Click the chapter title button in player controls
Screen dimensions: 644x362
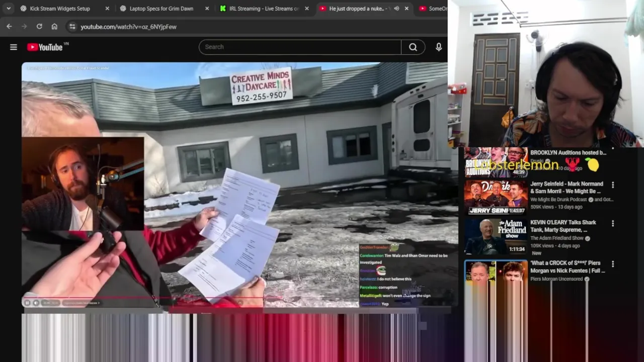pyautogui.click(x=82, y=303)
